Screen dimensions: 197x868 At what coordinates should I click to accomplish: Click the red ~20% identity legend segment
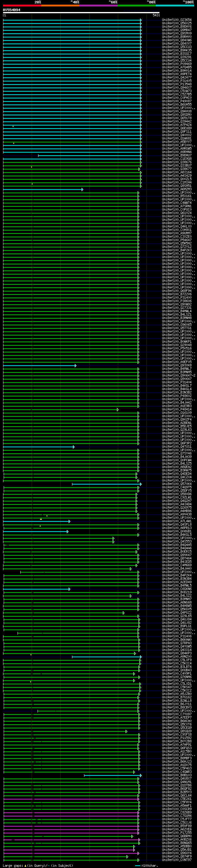click(x=22, y=6)
